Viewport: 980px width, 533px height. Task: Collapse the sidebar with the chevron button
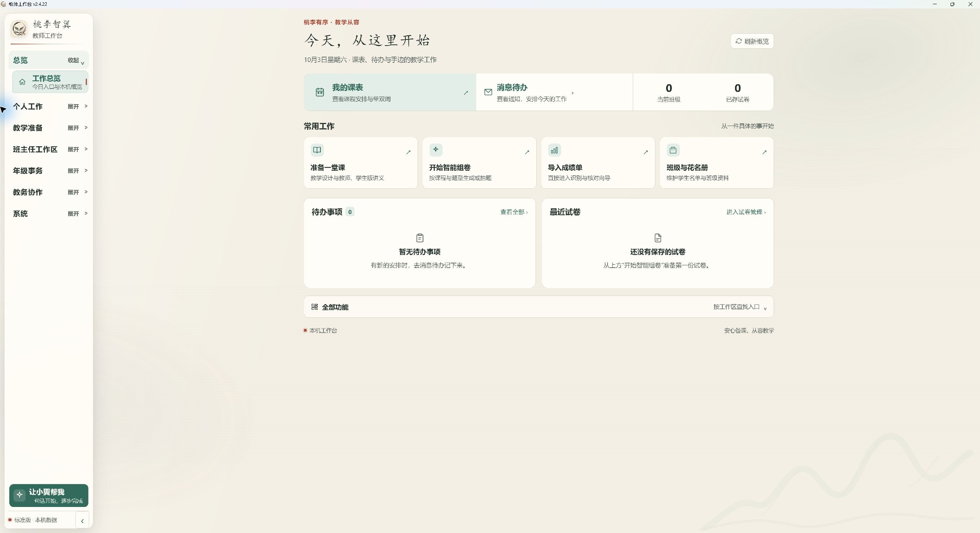click(x=82, y=521)
